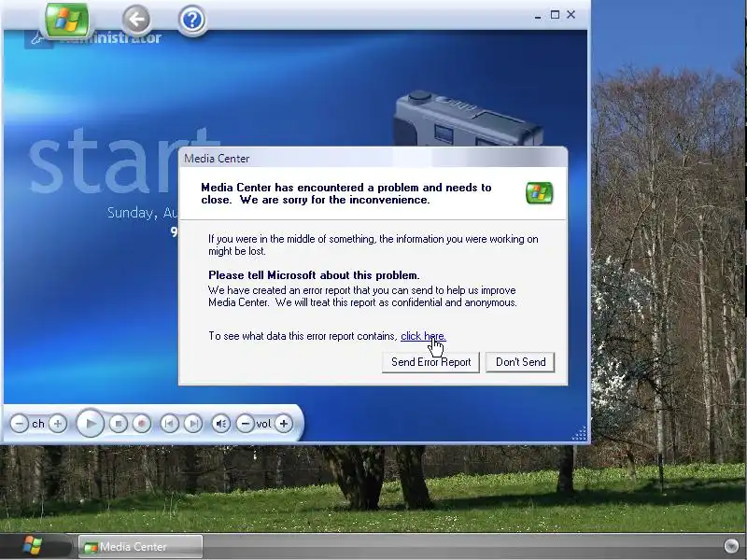Skip to previous track button
This screenshot has width=747, height=560.
tap(170, 424)
